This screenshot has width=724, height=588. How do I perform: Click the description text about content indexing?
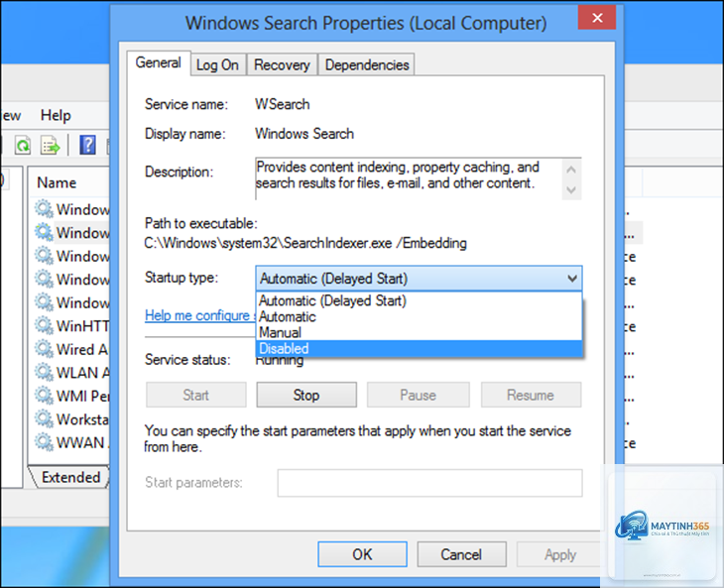[398, 175]
